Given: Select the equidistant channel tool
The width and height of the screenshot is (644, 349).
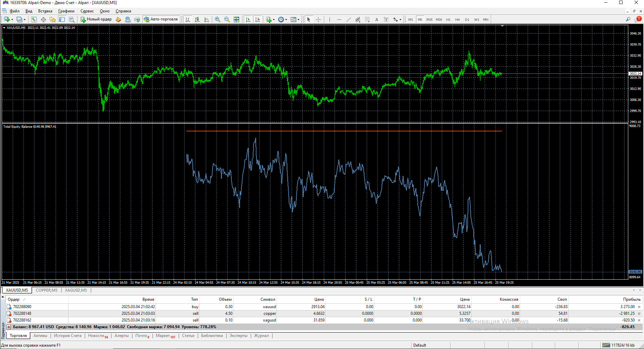Looking at the screenshot, I should (358, 19).
